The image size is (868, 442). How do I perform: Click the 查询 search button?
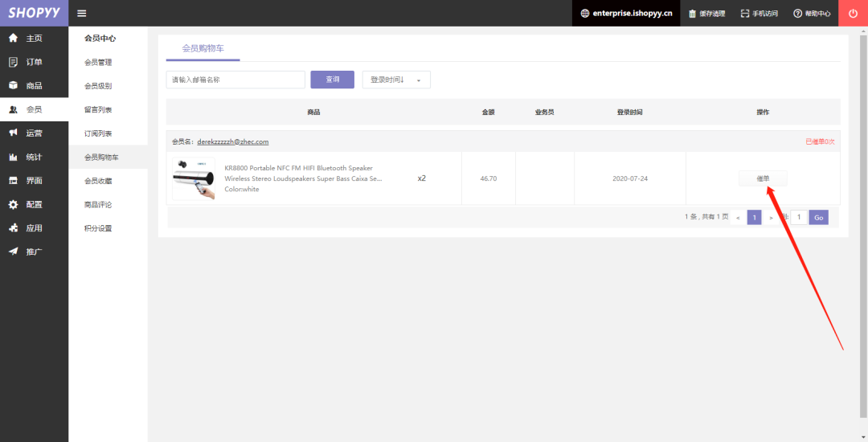tap(332, 80)
